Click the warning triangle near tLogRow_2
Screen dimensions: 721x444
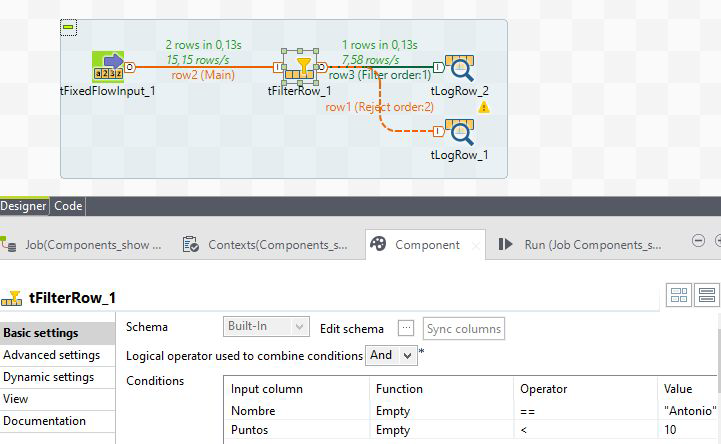point(484,108)
